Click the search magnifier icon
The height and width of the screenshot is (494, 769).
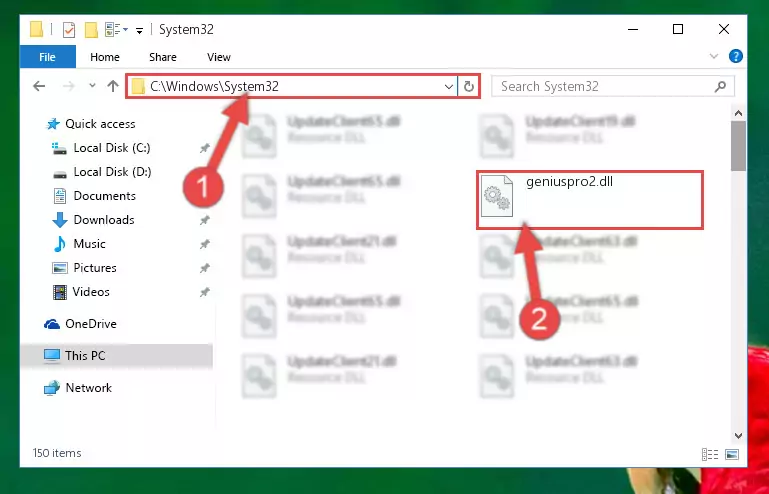(720, 87)
